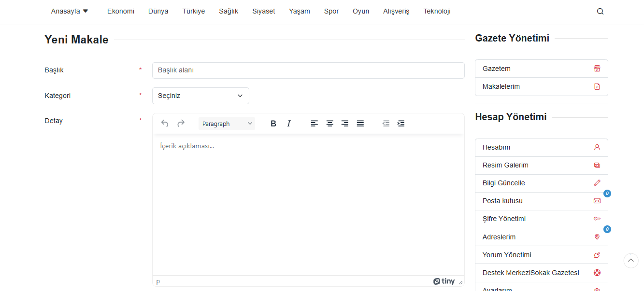644x291 pixels.
Task: Toggle italic formatting in the editor
Action: (x=289, y=124)
